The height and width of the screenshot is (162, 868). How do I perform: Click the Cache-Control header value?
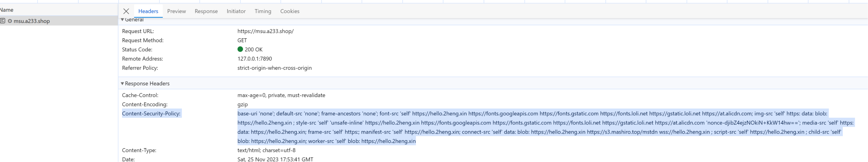pos(281,95)
